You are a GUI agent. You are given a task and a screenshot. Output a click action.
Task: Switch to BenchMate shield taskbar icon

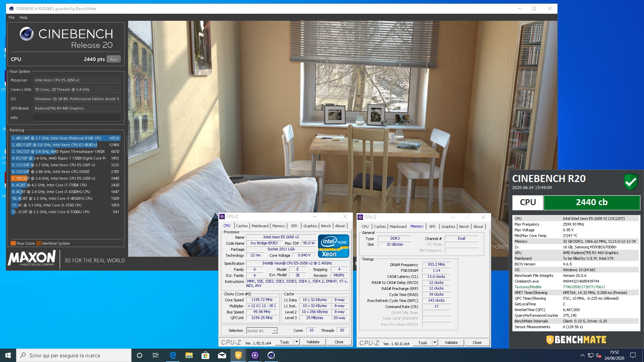click(x=238, y=355)
